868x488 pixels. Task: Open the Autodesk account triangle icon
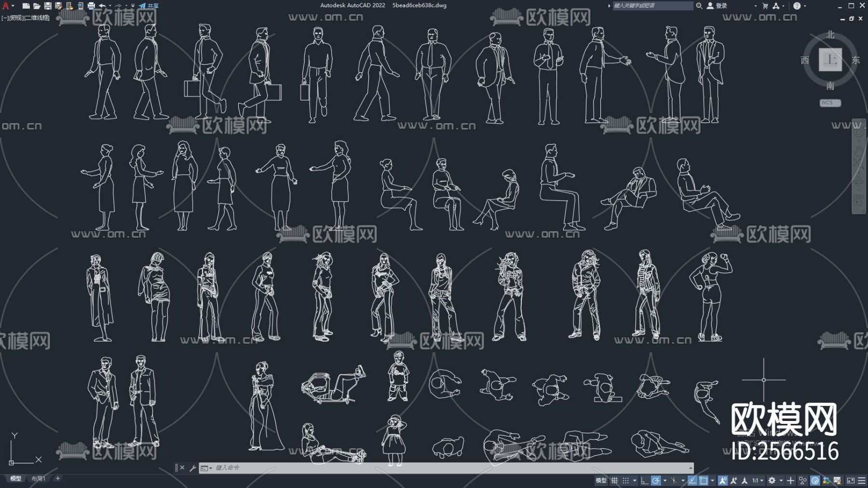click(776, 6)
